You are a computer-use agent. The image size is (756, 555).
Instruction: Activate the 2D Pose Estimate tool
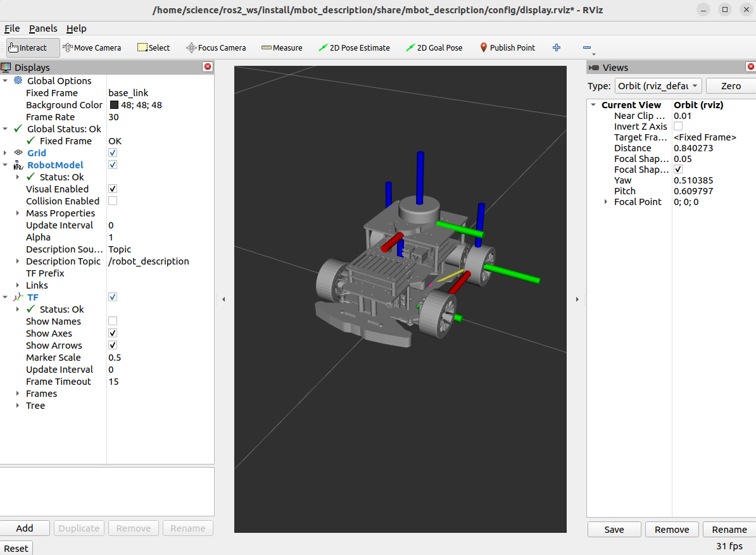[354, 47]
